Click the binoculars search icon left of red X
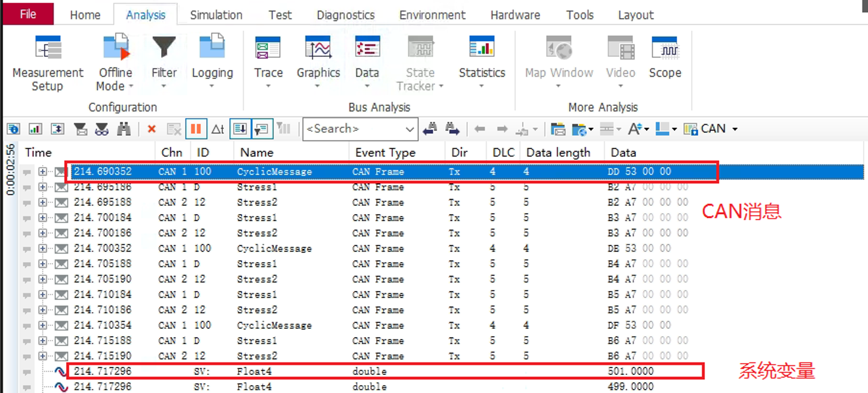This screenshot has height=393, width=868. 124,129
